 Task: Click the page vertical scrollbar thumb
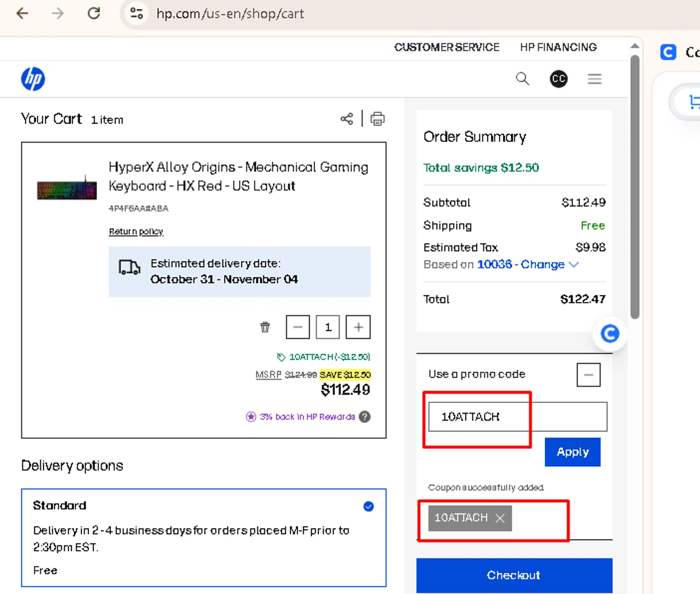pyautogui.click(x=635, y=187)
